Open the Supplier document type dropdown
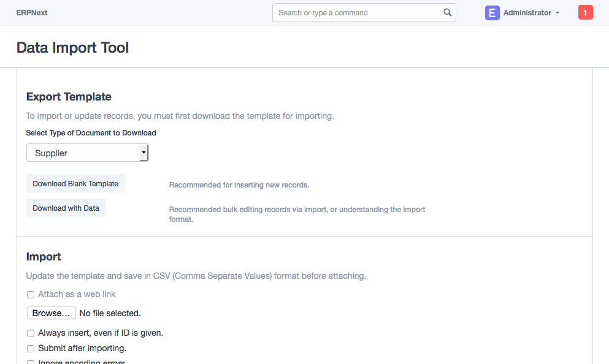The height and width of the screenshot is (364, 609). (87, 153)
